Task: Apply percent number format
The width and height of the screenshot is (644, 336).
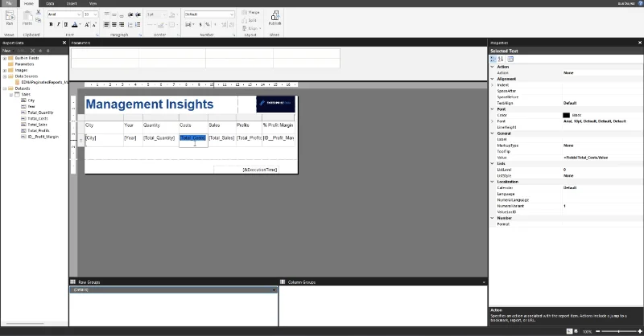Action: [x=208, y=25]
